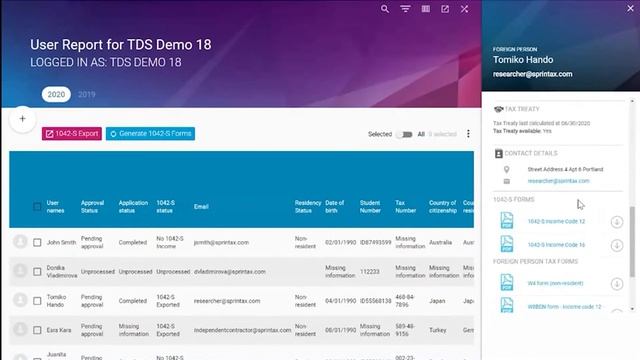Click PDF icon for W8BEN form
Screen dimensions: 640x360
click(507, 305)
